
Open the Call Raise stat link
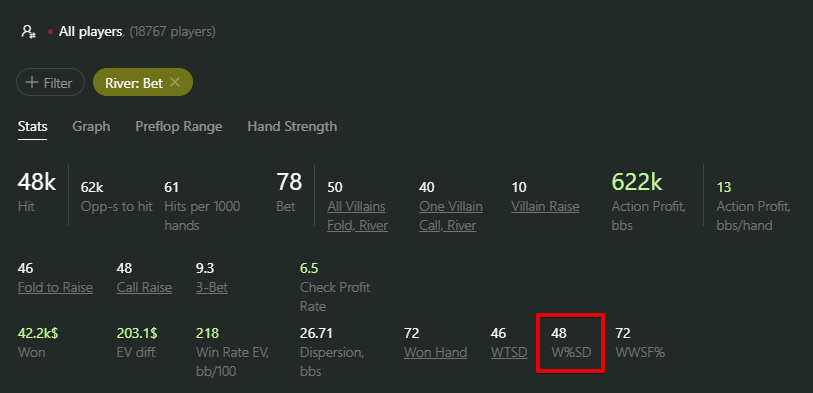click(144, 287)
